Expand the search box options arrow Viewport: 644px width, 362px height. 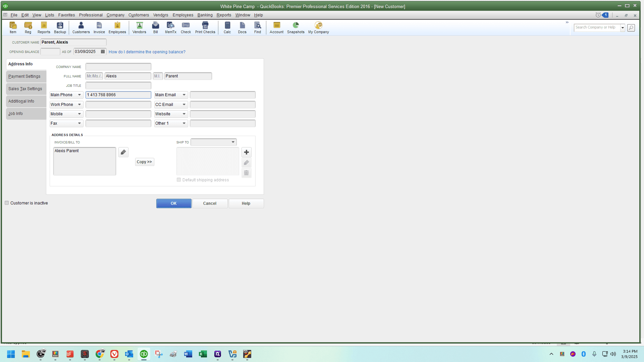coord(623,27)
